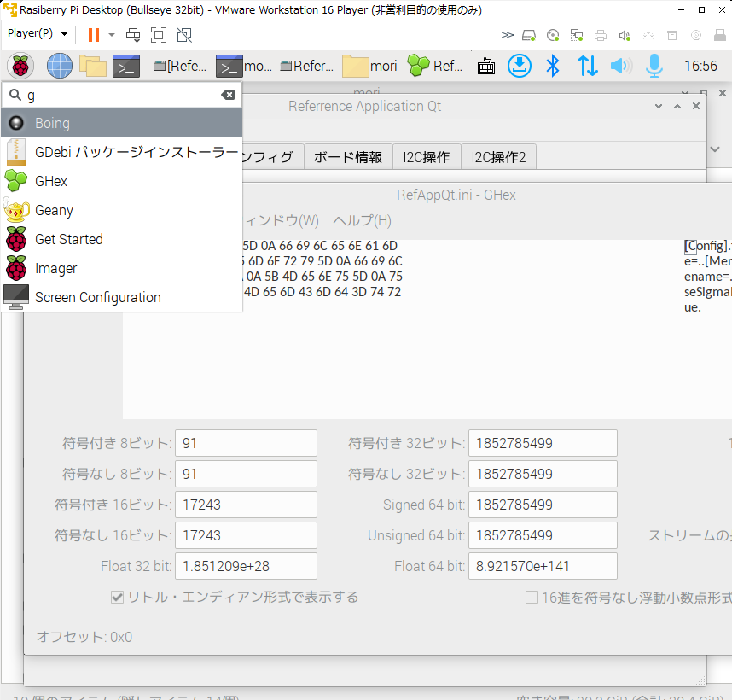Pause the virtual machine
732x700 pixels.
coord(94,34)
